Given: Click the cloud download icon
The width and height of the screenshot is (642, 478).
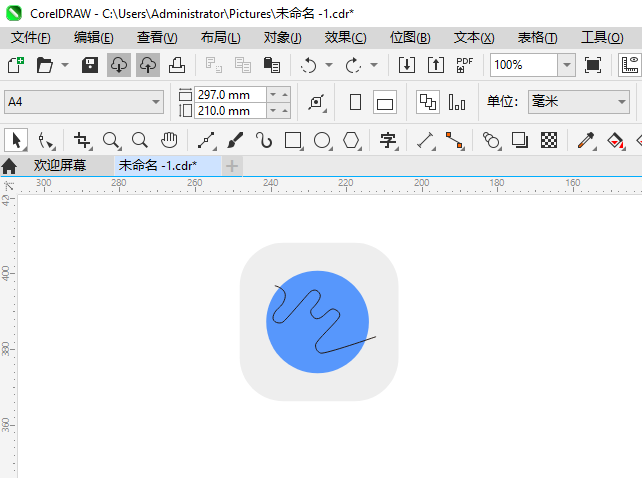Looking at the screenshot, I should pyautogui.click(x=119, y=65).
